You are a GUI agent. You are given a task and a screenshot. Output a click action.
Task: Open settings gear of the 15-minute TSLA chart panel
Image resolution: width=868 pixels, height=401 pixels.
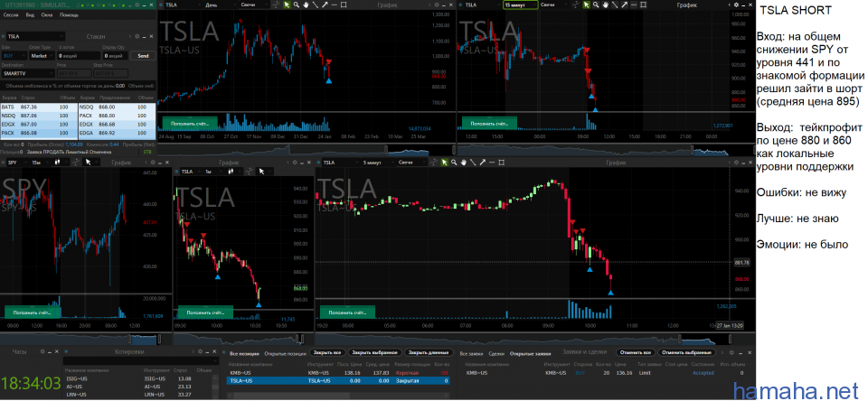(736, 5)
